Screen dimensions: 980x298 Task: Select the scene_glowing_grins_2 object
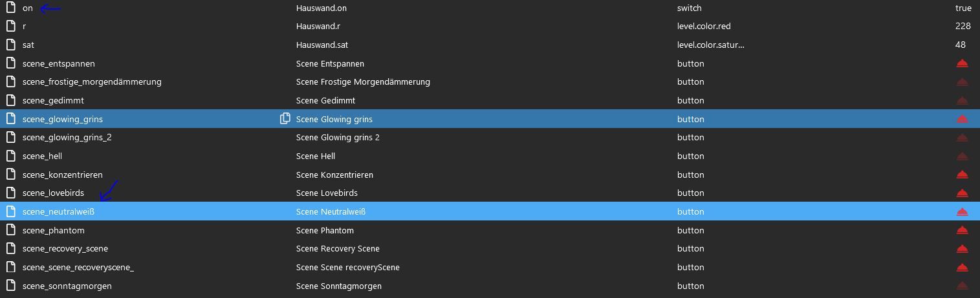(67, 137)
